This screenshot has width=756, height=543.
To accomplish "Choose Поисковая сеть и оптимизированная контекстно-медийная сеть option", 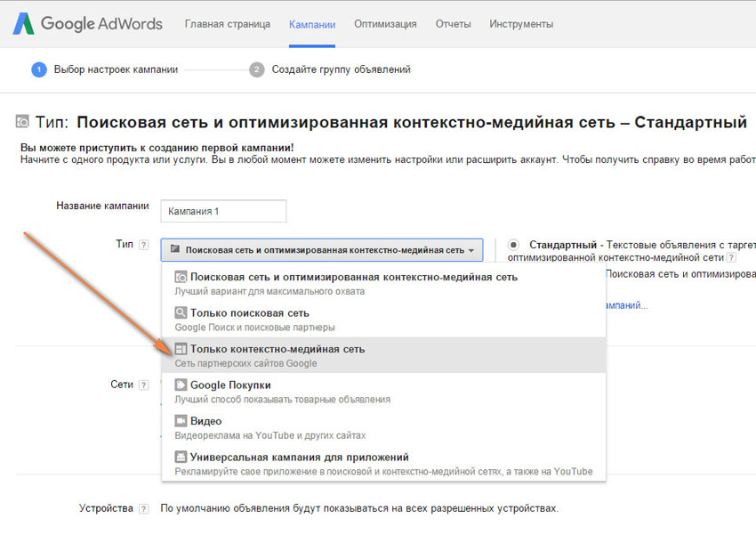I will [384, 283].
